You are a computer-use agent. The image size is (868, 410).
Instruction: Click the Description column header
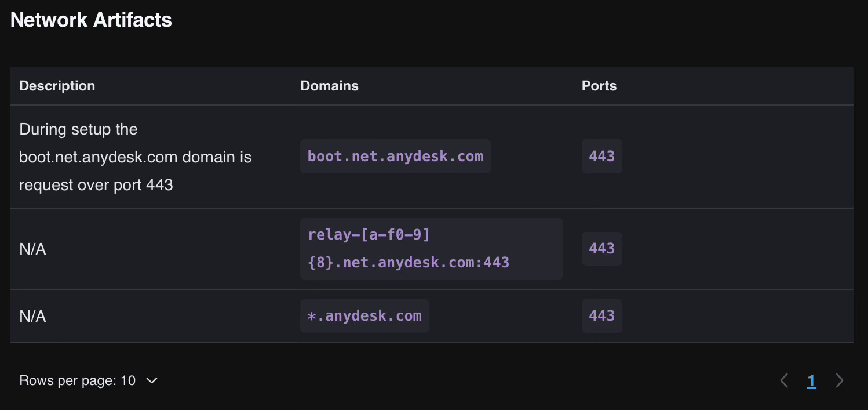coord(57,86)
